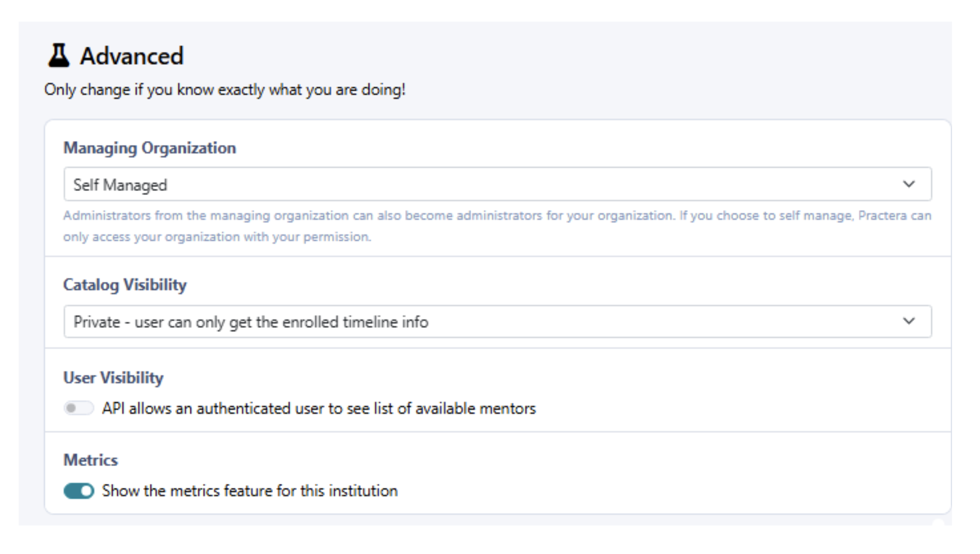Click the Advanced section heading
Screen dimensions: 980x554
(x=132, y=56)
